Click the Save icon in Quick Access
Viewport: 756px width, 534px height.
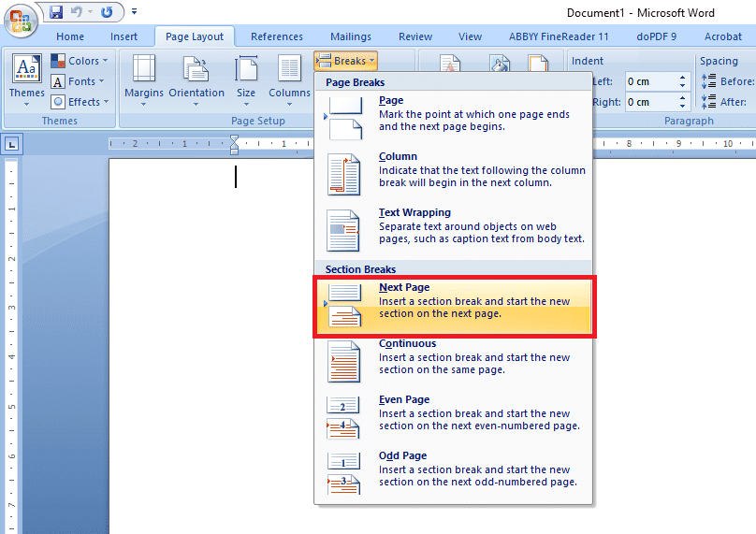[56, 12]
